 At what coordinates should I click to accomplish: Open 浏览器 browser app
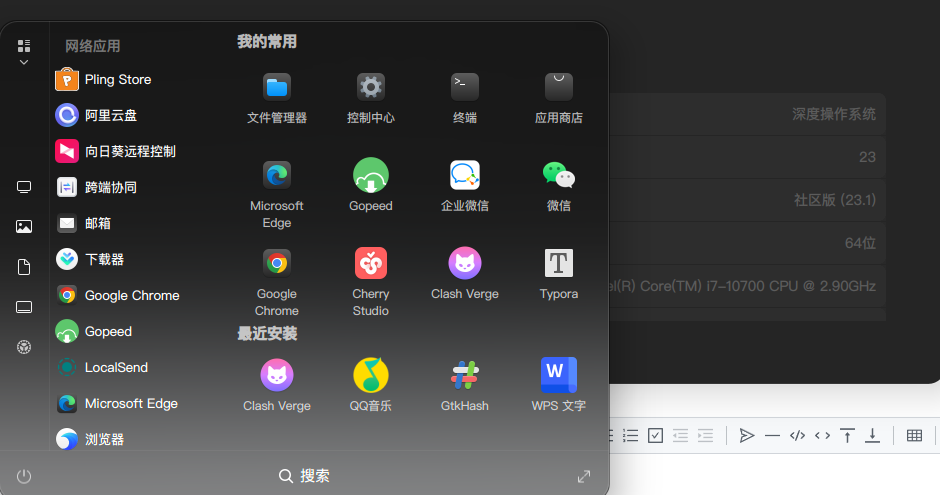click(90, 439)
